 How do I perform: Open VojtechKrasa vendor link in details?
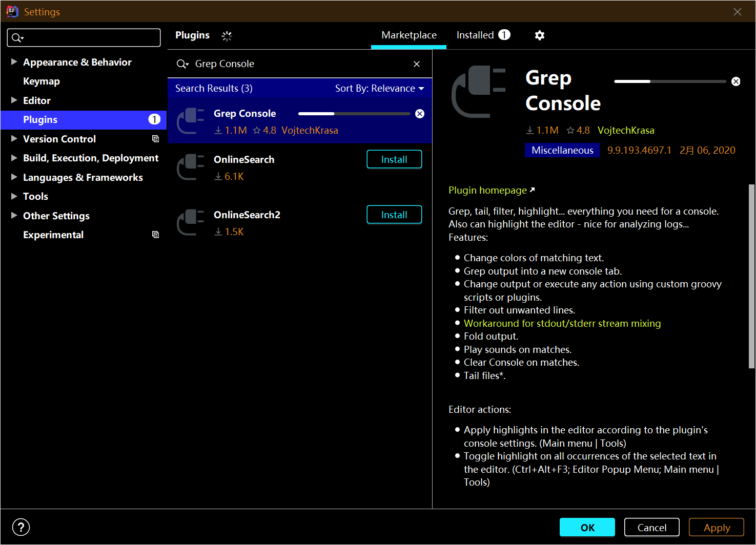pos(626,130)
